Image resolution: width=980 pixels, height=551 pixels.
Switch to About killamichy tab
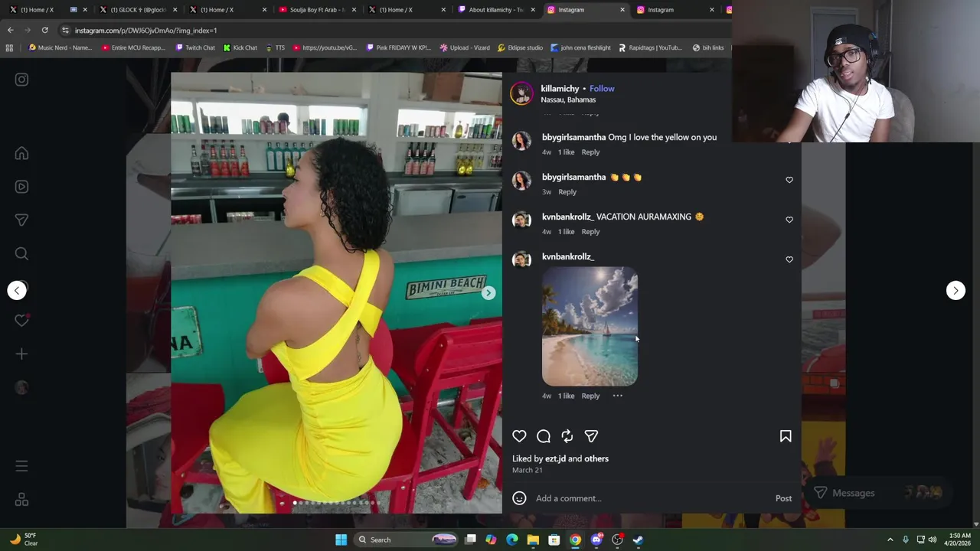click(x=495, y=10)
